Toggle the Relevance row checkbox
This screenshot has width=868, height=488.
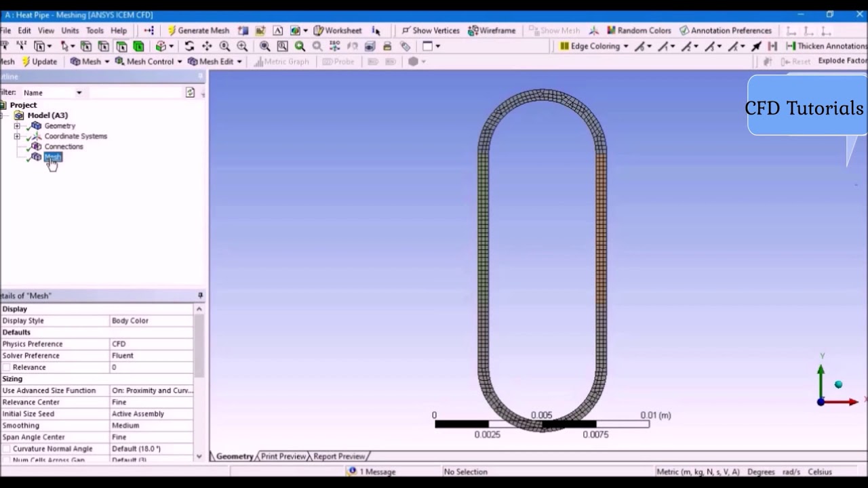coord(6,367)
